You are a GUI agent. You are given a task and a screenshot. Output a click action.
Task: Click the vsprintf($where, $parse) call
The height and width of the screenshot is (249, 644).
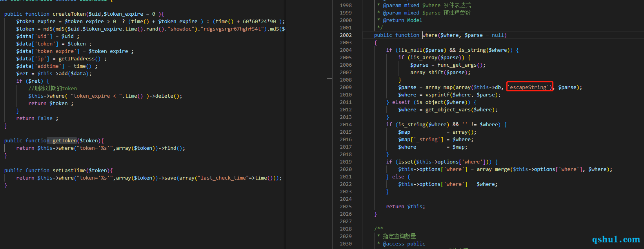463,95
